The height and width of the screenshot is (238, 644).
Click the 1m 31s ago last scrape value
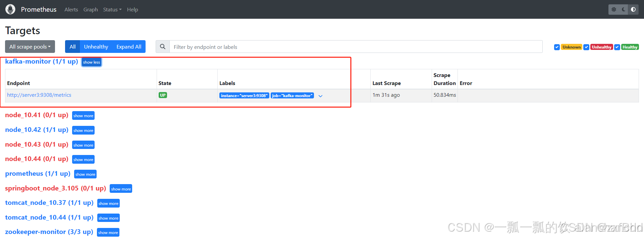(386, 95)
